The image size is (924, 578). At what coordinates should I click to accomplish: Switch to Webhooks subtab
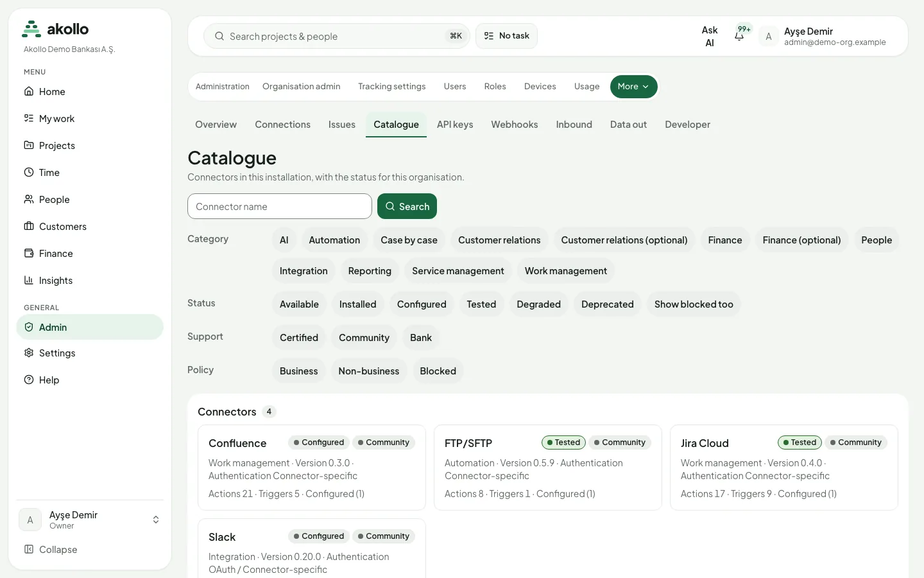pos(515,125)
